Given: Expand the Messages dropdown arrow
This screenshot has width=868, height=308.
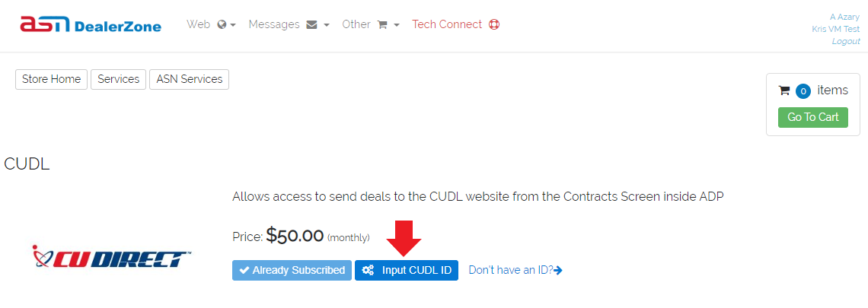Looking at the screenshot, I should 327,25.
